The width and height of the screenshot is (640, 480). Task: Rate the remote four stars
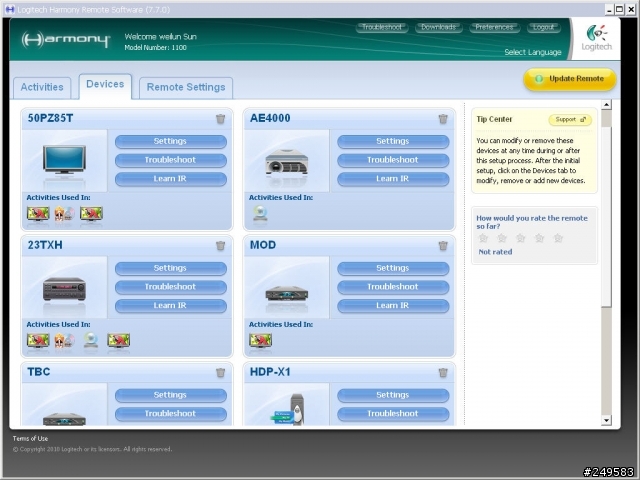pos(539,238)
